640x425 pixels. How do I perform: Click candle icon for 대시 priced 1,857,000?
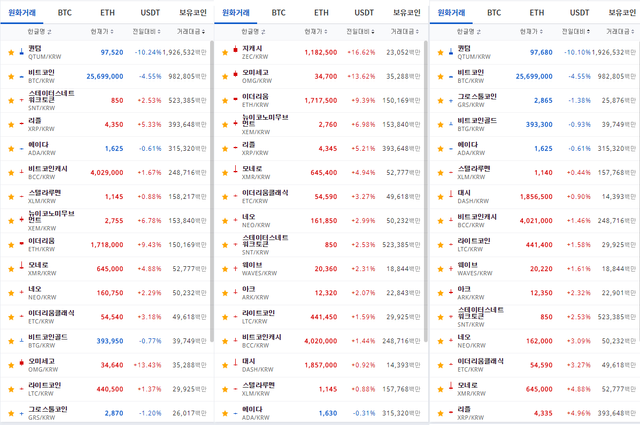coord(236,362)
